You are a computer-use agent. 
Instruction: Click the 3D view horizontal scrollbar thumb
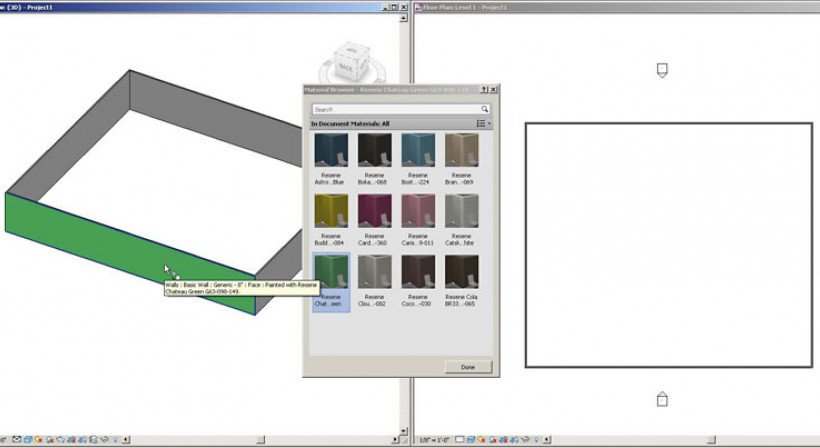click(260, 440)
